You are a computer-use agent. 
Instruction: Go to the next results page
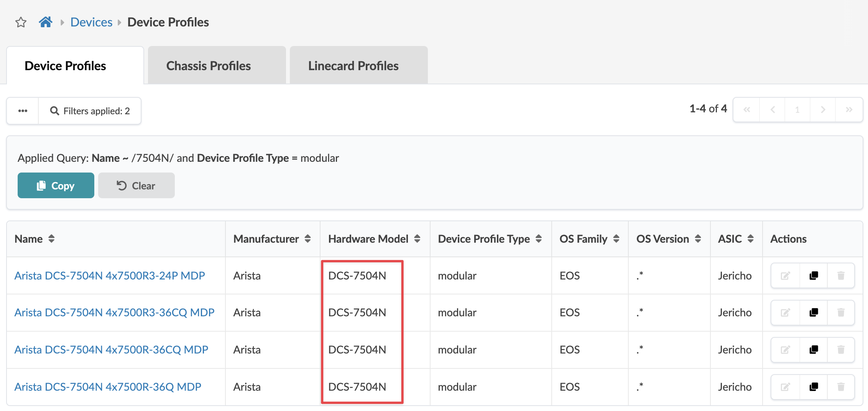(823, 110)
